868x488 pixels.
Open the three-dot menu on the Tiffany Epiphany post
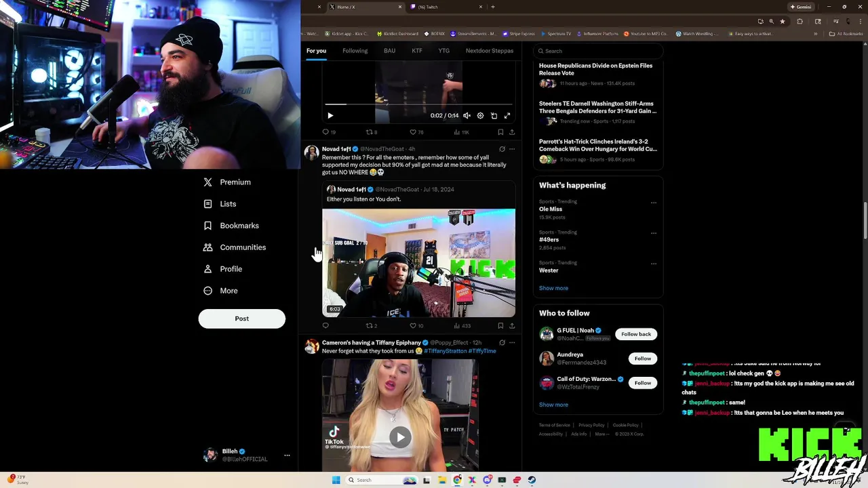coord(512,343)
